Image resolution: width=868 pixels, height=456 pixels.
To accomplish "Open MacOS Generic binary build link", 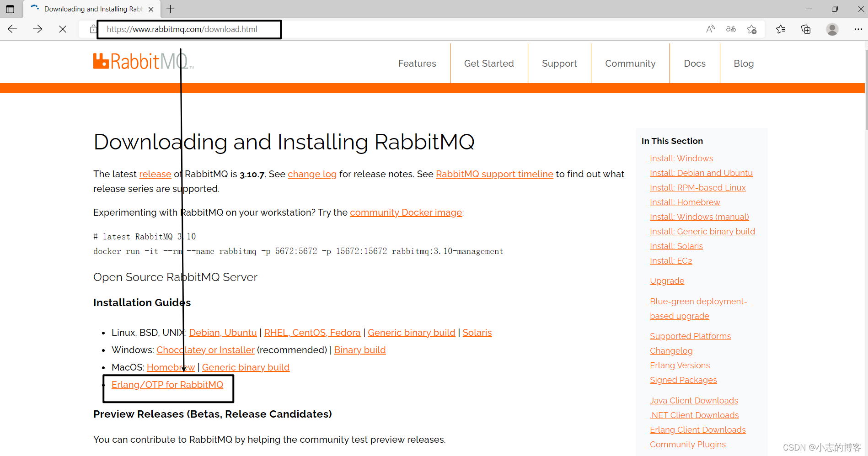I will (246, 367).
